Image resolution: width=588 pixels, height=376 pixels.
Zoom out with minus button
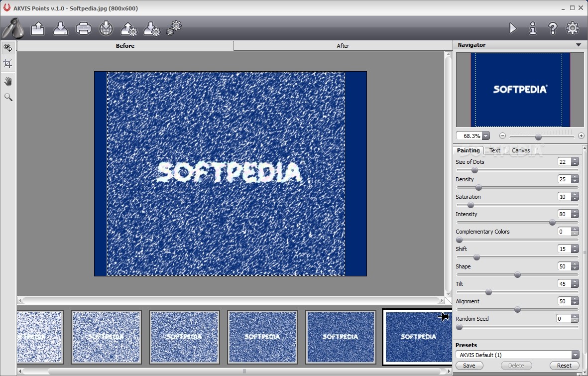point(502,136)
